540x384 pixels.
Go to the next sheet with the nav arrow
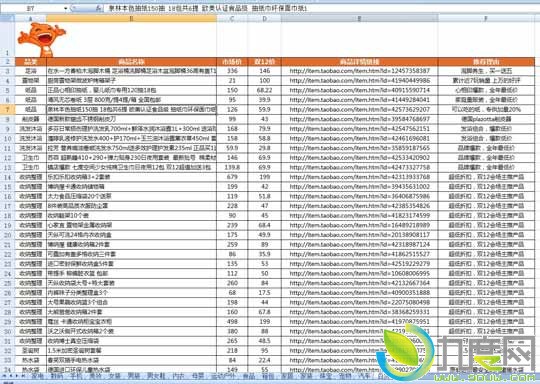tap(17, 376)
